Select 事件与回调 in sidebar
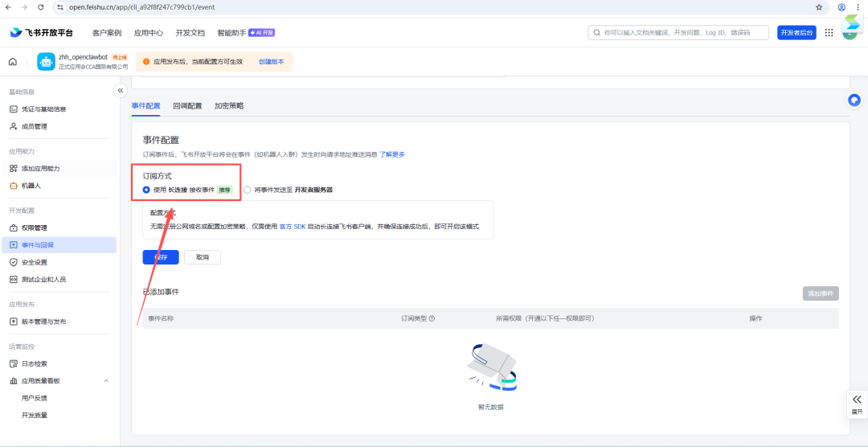The width and height of the screenshot is (868, 447). click(x=58, y=245)
